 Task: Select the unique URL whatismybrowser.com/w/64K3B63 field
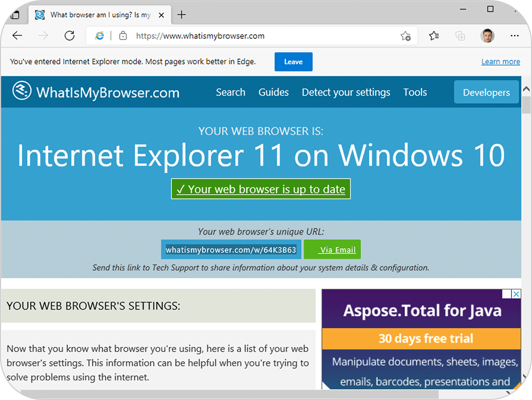click(x=231, y=249)
